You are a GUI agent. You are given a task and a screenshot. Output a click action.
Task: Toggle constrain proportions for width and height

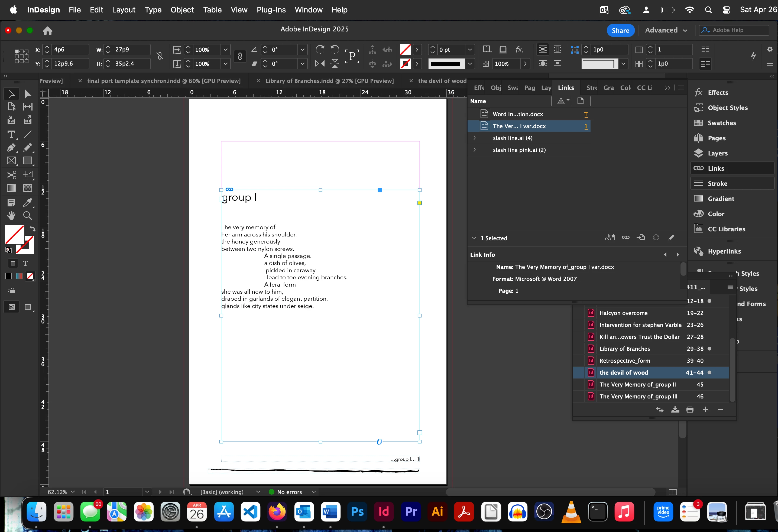coord(160,56)
